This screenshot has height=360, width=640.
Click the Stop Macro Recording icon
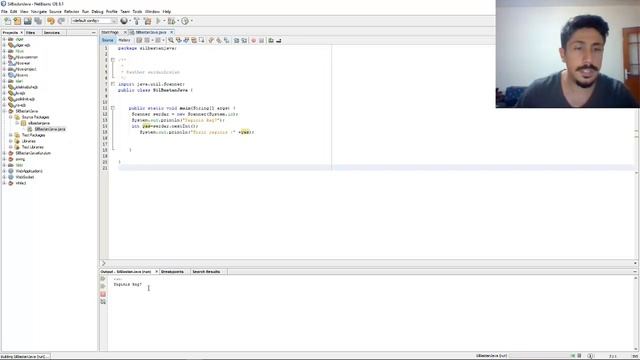tap(262, 40)
